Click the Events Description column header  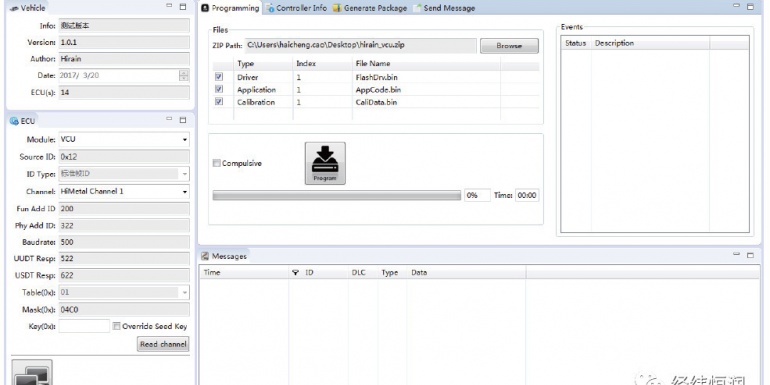click(651, 43)
